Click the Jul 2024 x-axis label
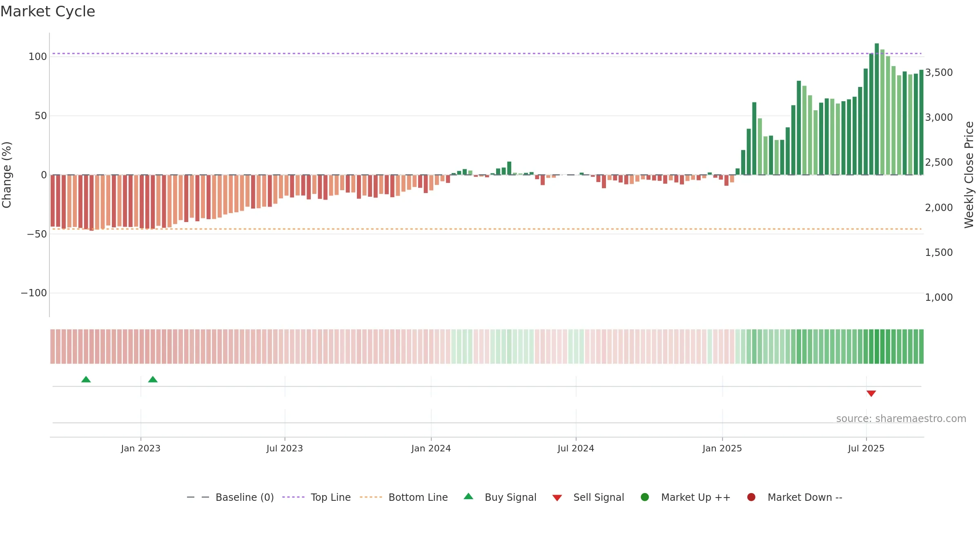 [576, 448]
